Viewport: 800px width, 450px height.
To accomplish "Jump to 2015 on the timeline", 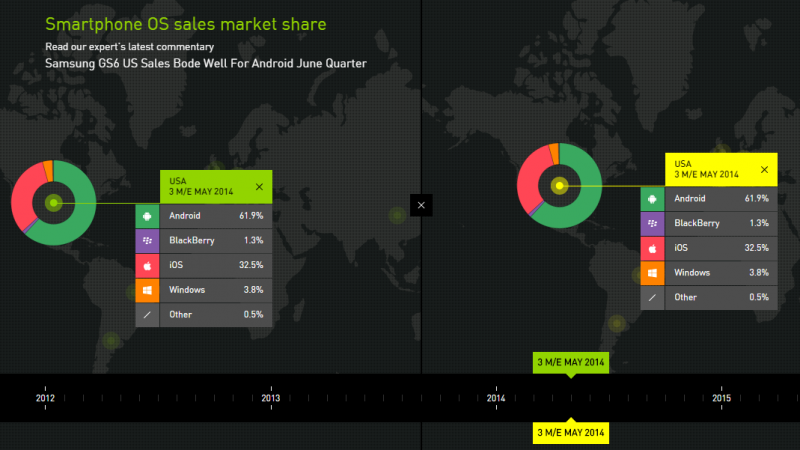I will point(722,398).
